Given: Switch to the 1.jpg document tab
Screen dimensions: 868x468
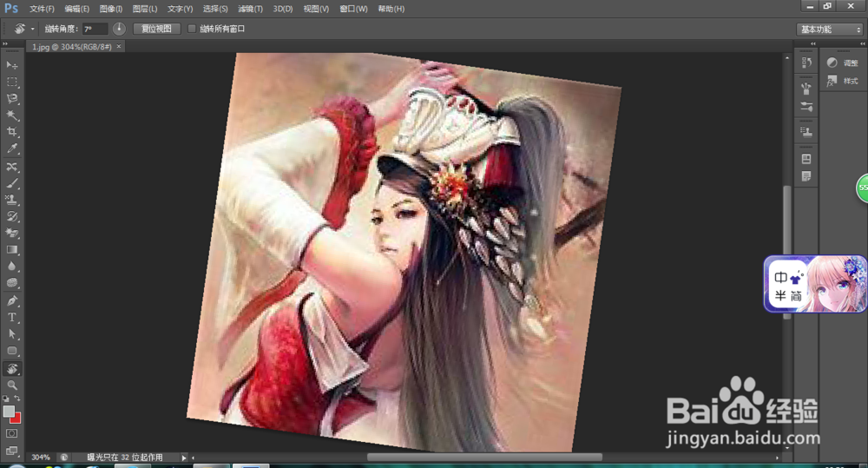Looking at the screenshot, I should click(71, 47).
